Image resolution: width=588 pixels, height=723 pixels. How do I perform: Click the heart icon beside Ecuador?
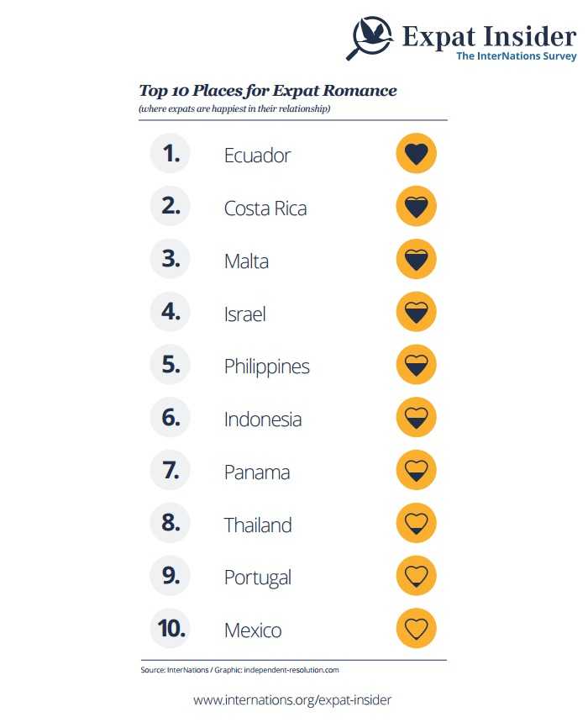416,154
